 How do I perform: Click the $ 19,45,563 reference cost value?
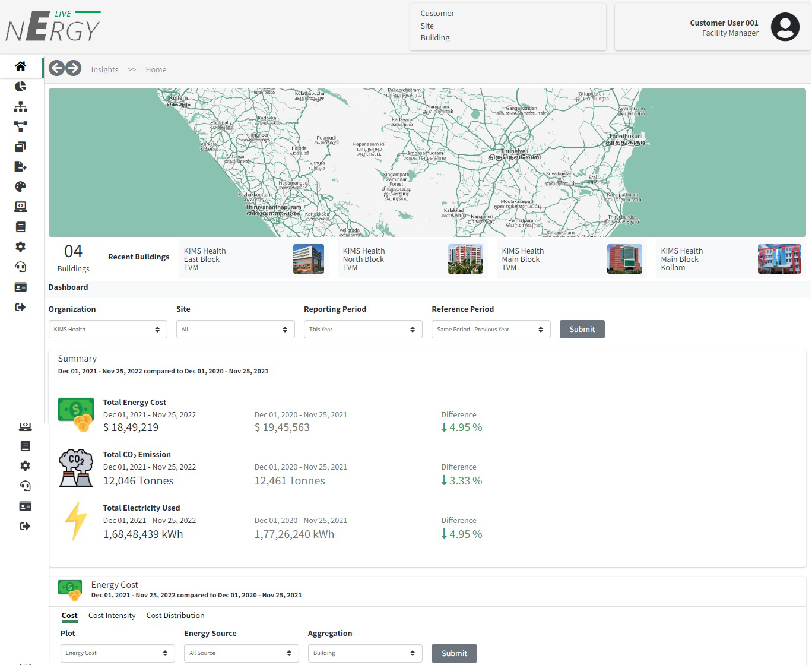[x=282, y=427]
